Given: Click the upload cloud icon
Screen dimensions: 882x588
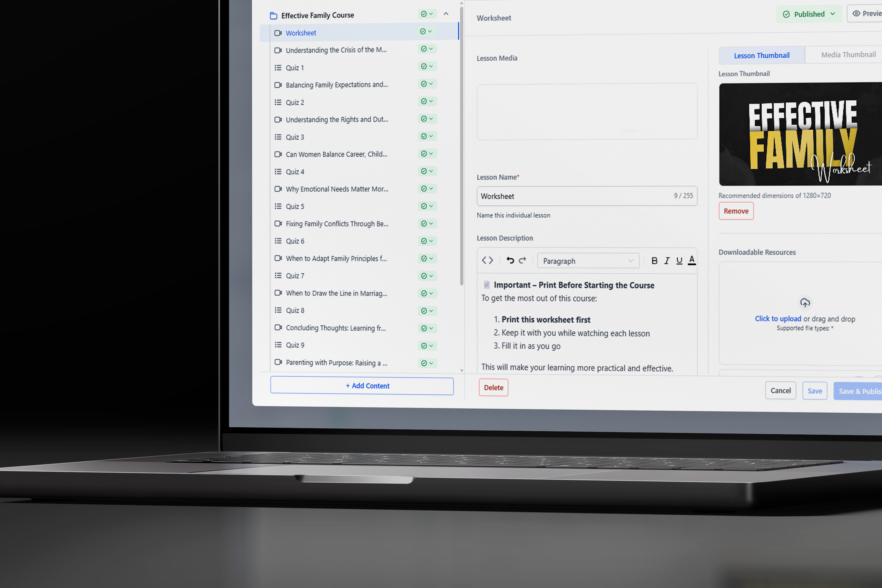Looking at the screenshot, I should pos(805,303).
